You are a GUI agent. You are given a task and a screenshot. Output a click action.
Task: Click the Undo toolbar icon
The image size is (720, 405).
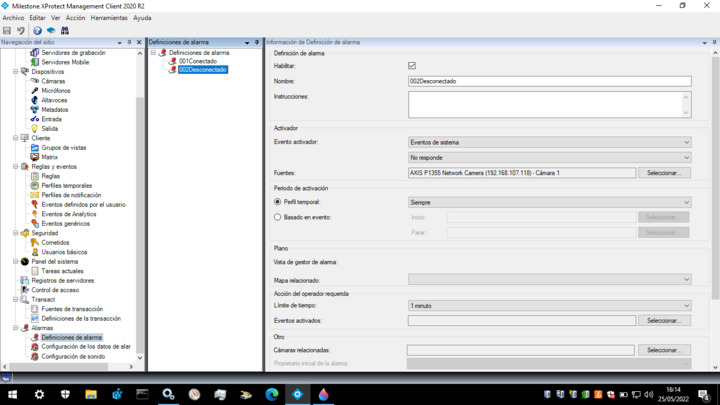[20, 31]
